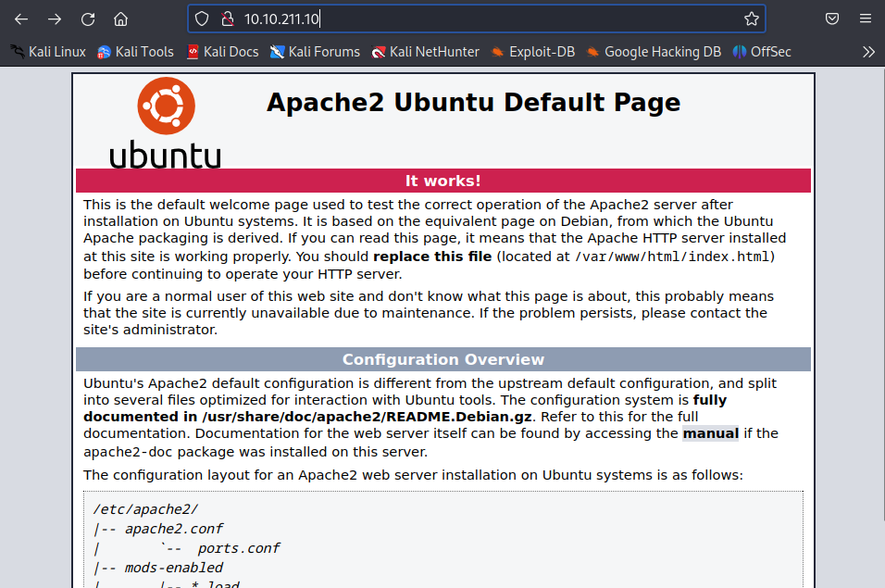885x588 pixels.
Task: Open the tracking protection shield panel
Action: [x=202, y=19]
